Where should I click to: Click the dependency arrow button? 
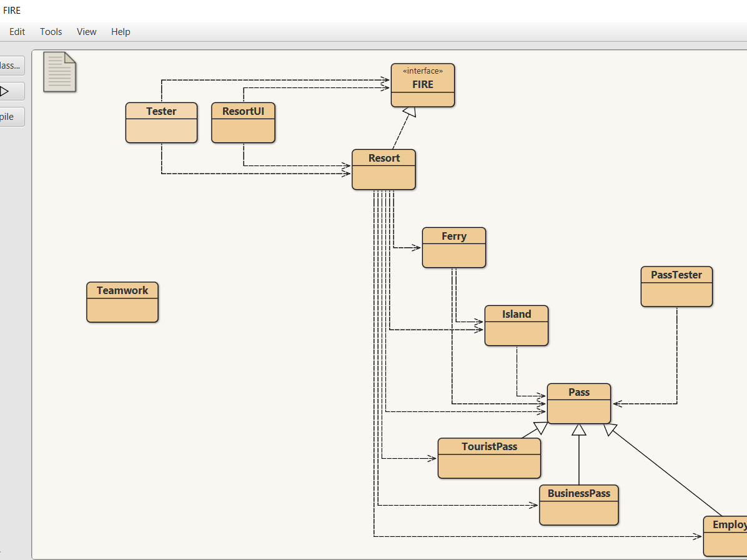point(11,91)
